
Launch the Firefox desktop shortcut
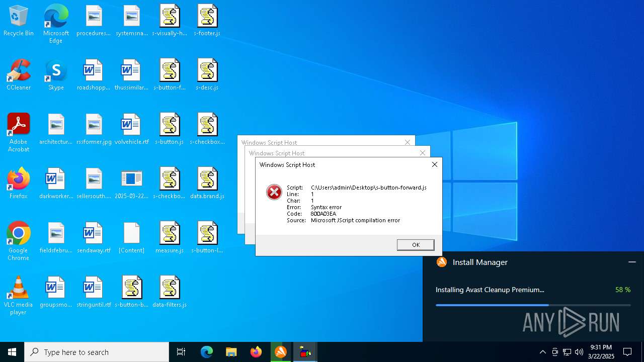[x=19, y=184]
